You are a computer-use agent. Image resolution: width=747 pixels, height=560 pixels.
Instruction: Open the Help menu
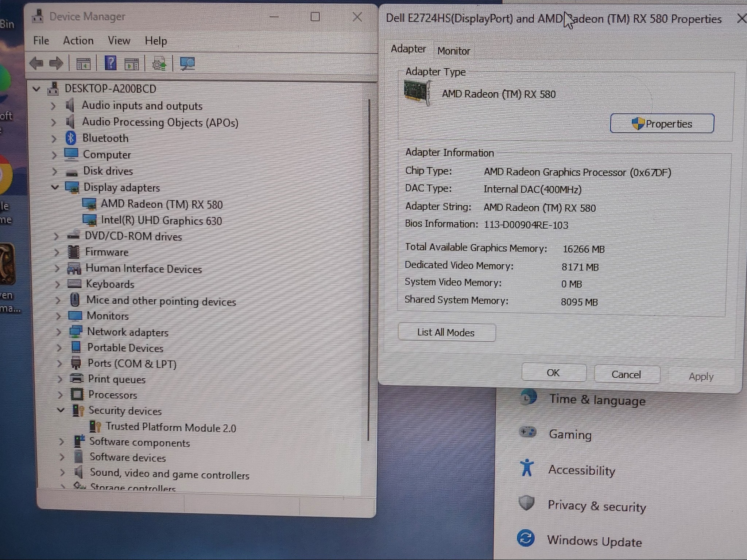tap(156, 41)
